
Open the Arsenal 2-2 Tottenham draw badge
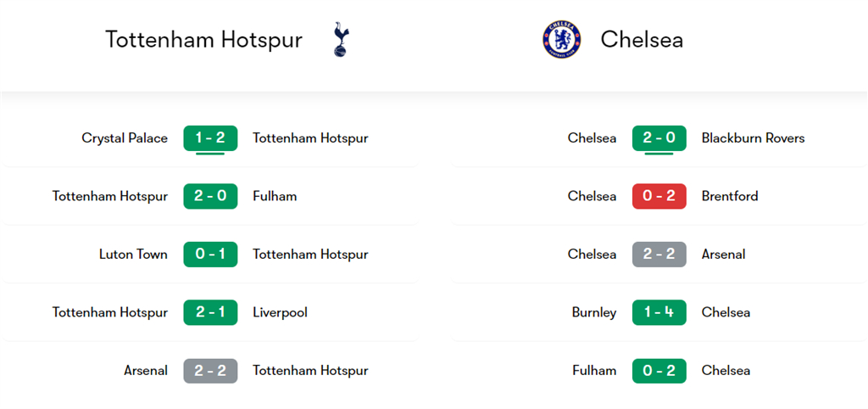tap(210, 371)
